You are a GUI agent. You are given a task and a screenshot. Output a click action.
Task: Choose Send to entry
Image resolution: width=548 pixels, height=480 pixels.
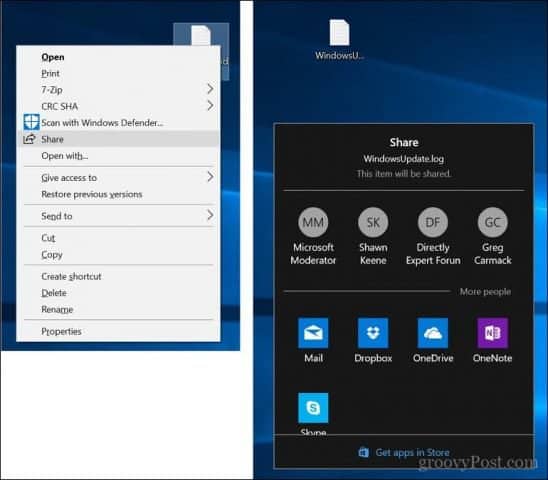click(118, 216)
